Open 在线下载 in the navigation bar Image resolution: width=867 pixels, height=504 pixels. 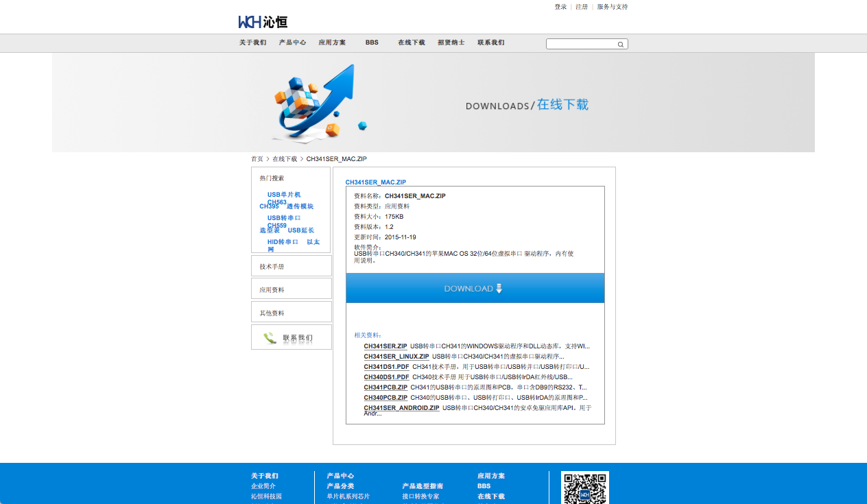[412, 43]
